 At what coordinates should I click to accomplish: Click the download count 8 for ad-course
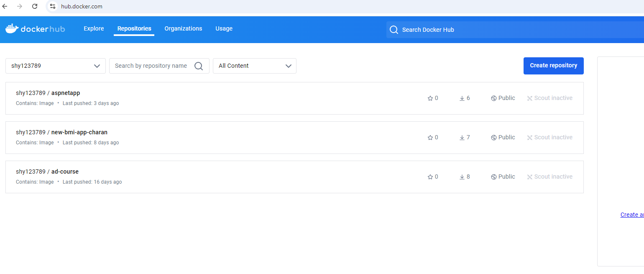tap(468, 177)
